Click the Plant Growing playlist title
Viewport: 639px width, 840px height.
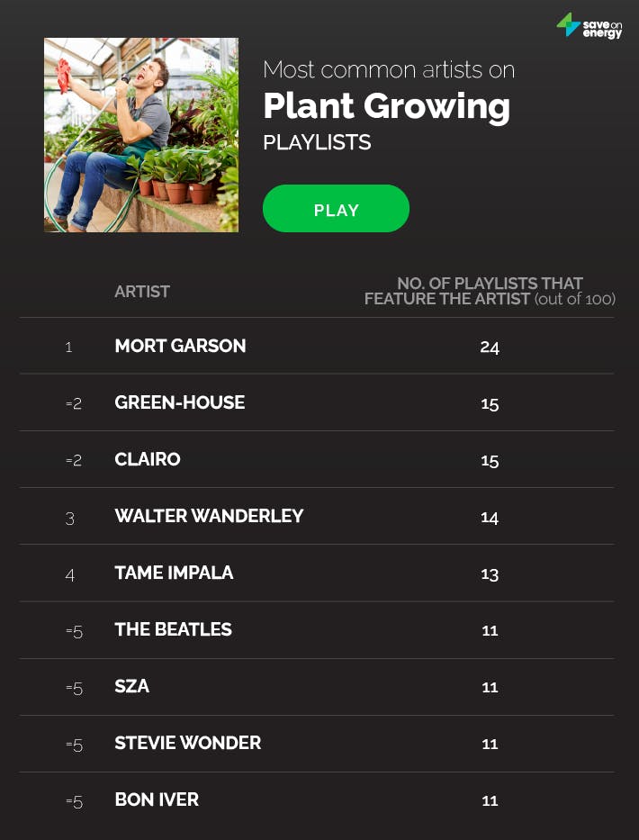click(386, 106)
